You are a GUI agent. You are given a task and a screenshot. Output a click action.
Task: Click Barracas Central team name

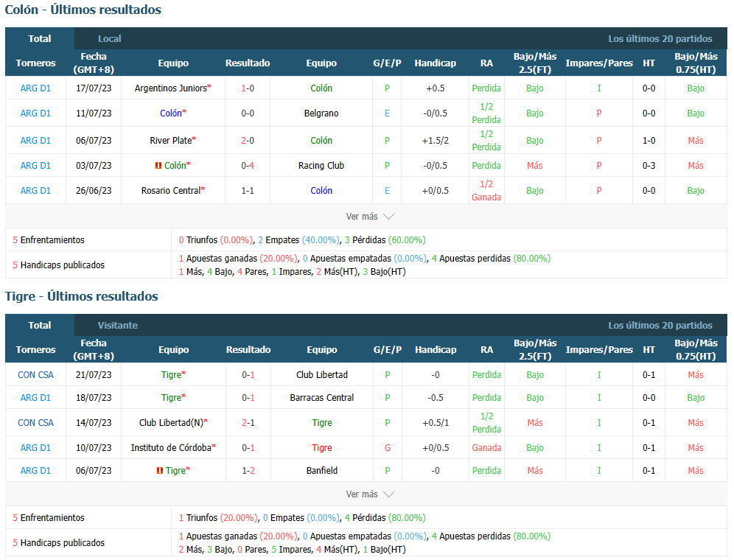(x=322, y=397)
